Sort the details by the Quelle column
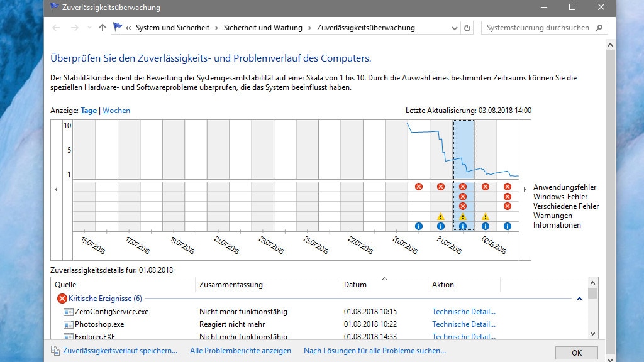Screen dimensions: 644x362 tap(123, 285)
